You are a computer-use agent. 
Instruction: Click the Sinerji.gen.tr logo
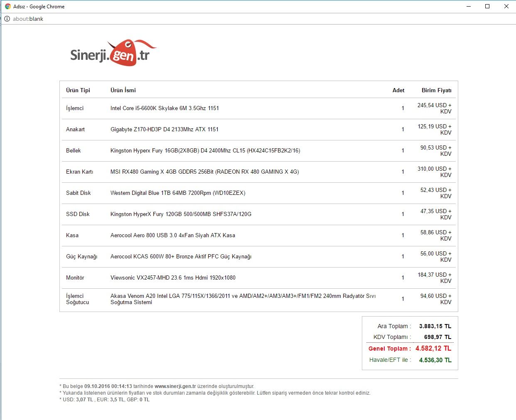pos(113,53)
